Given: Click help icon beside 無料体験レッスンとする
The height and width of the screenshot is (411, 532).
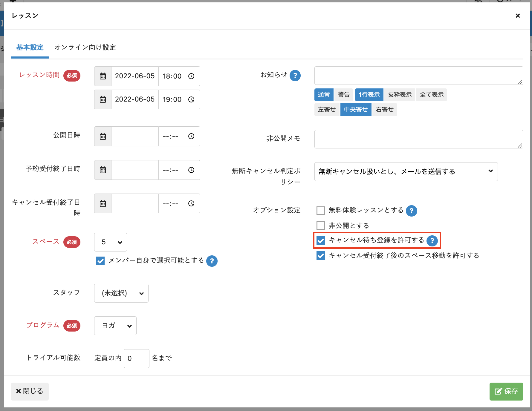Looking at the screenshot, I should 411,211.
